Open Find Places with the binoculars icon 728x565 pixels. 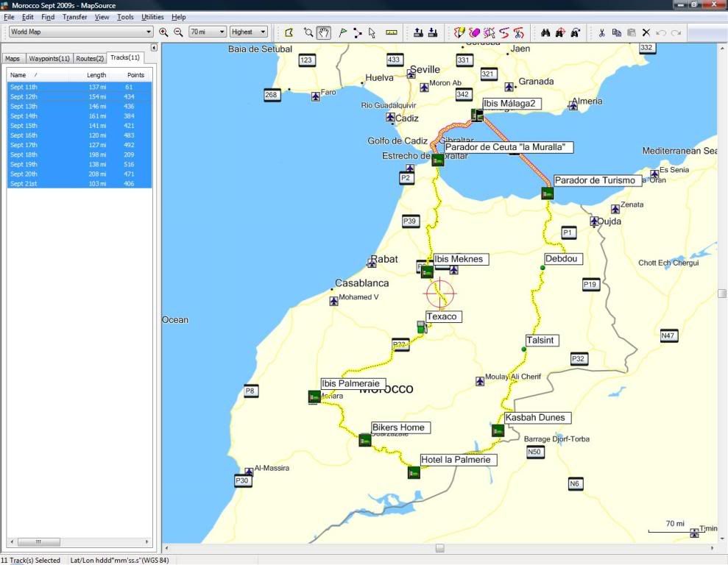click(x=545, y=32)
